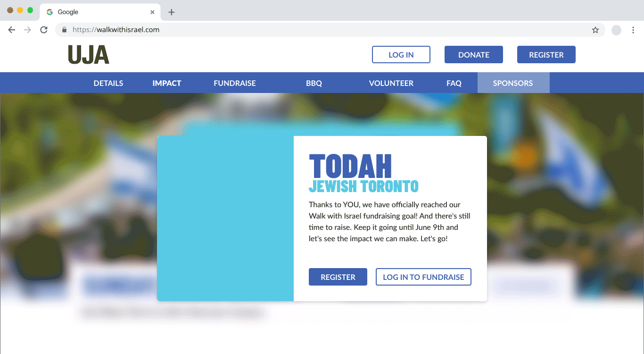Reload the page with the refresh icon
644x354 pixels.
point(44,30)
